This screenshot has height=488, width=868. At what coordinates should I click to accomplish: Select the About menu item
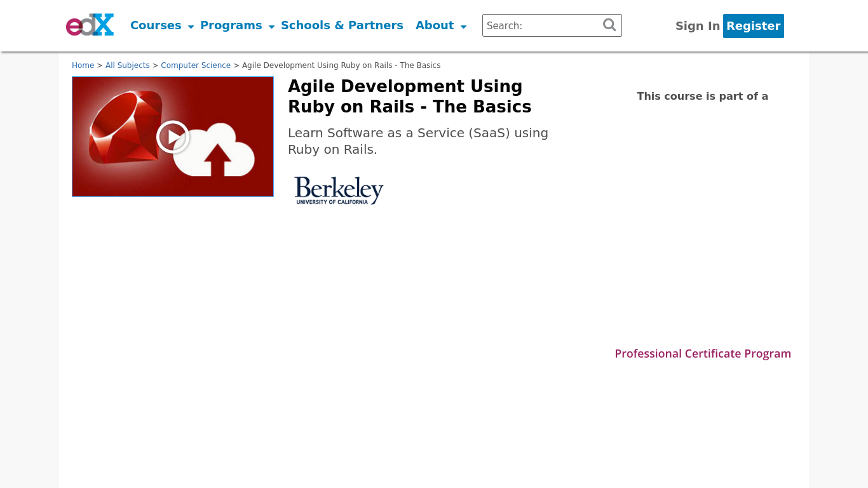point(435,25)
